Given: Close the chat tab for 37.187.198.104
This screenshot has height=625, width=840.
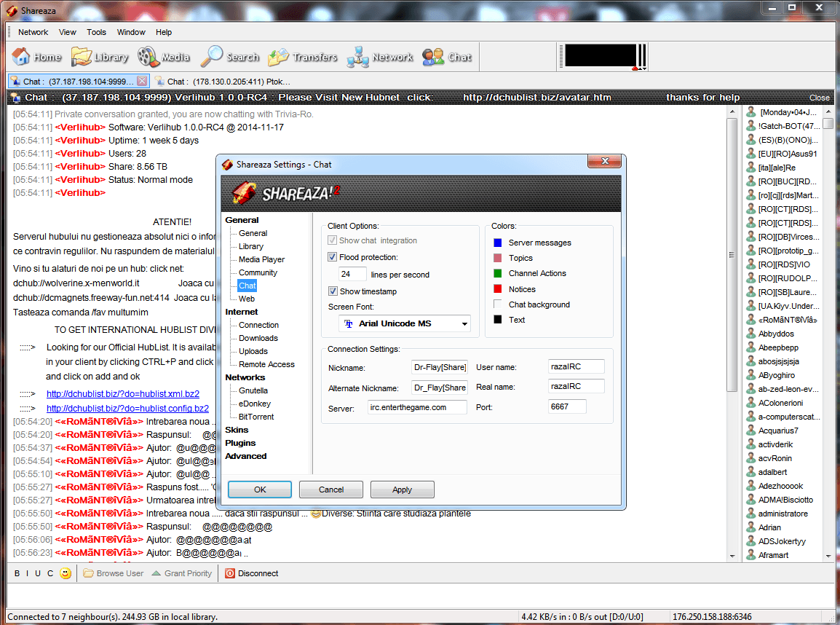Looking at the screenshot, I should [x=142, y=81].
